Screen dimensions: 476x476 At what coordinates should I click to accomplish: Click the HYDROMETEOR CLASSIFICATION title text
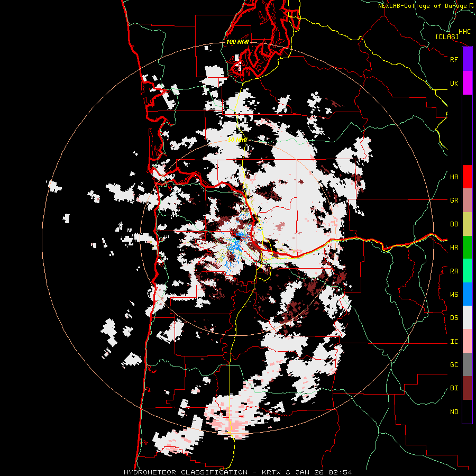tap(186, 472)
